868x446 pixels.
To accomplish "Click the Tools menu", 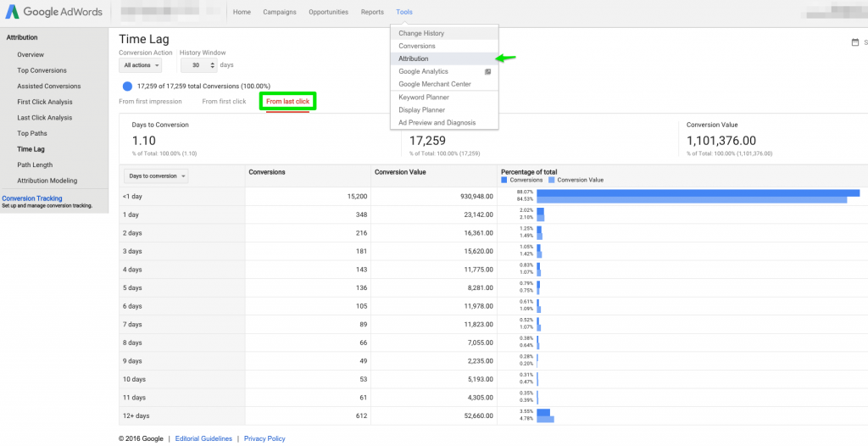I will (x=404, y=12).
